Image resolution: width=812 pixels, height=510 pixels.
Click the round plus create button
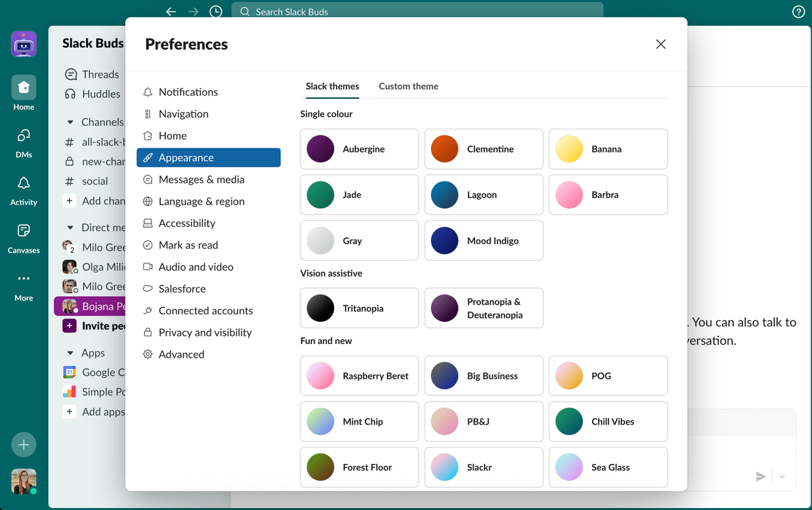(24, 445)
